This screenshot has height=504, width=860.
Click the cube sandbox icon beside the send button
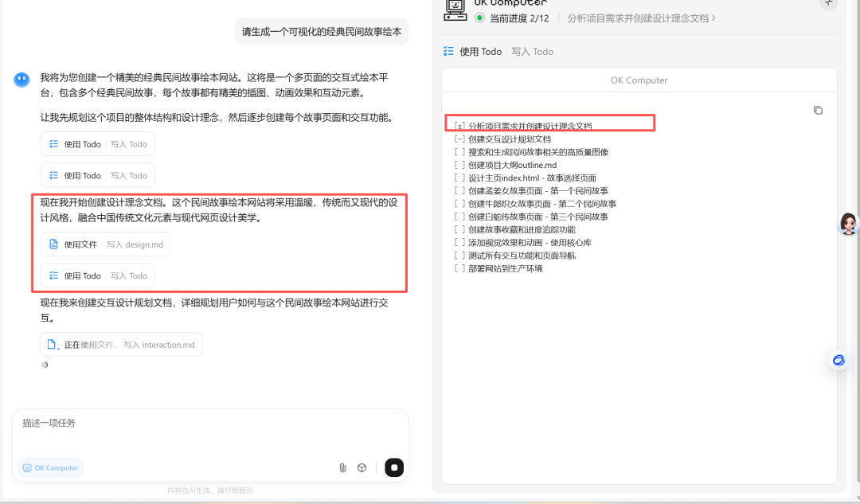(362, 467)
